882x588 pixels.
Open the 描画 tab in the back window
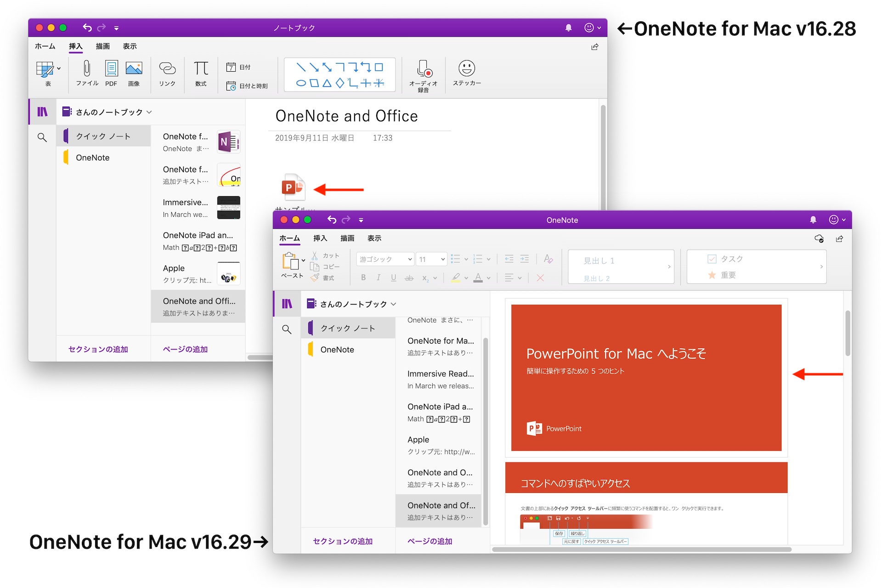[x=102, y=46]
